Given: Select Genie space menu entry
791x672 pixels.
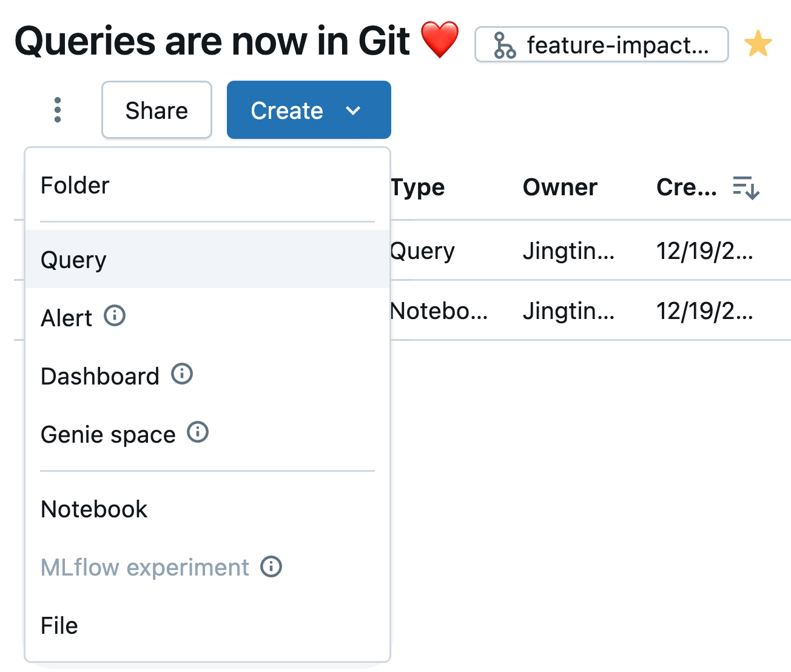Looking at the screenshot, I should [108, 434].
